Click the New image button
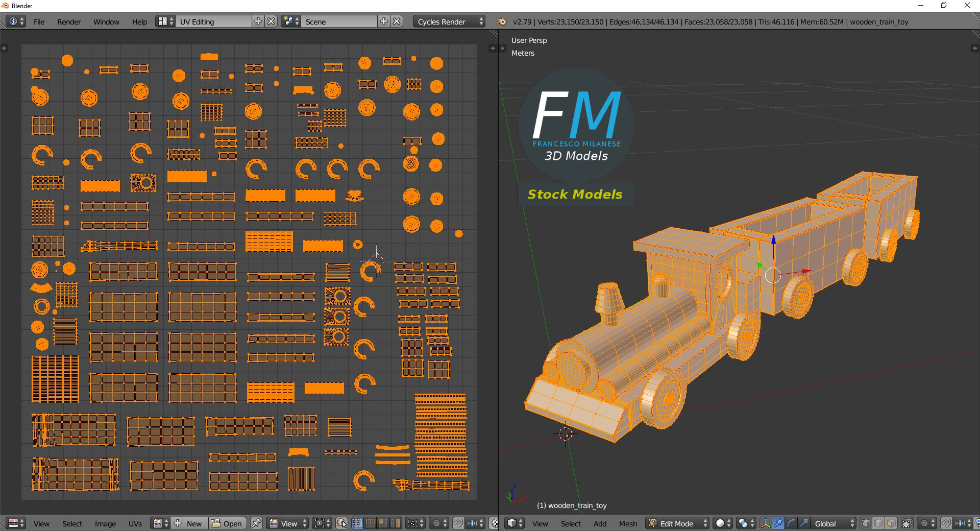980x531 pixels. coord(189,523)
